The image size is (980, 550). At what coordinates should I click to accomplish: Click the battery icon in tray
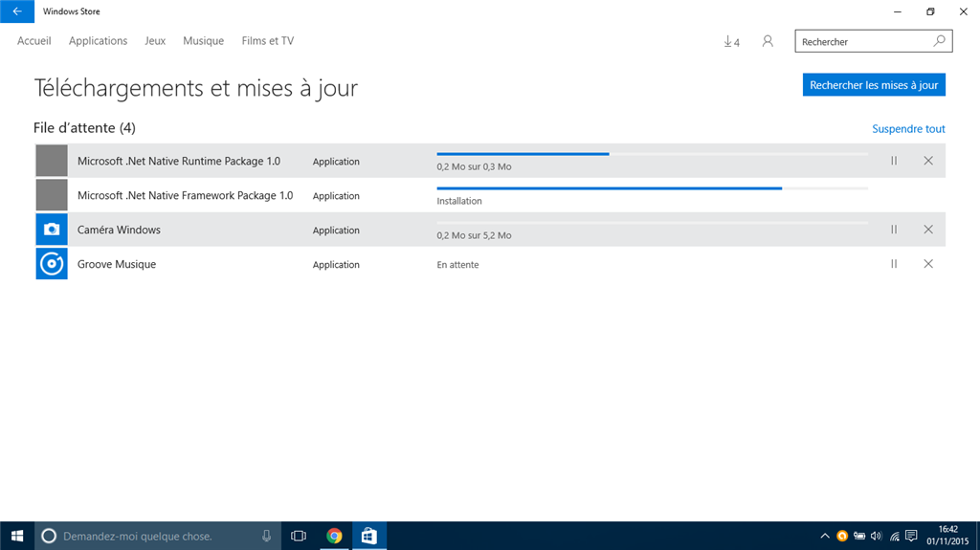point(859,536)
